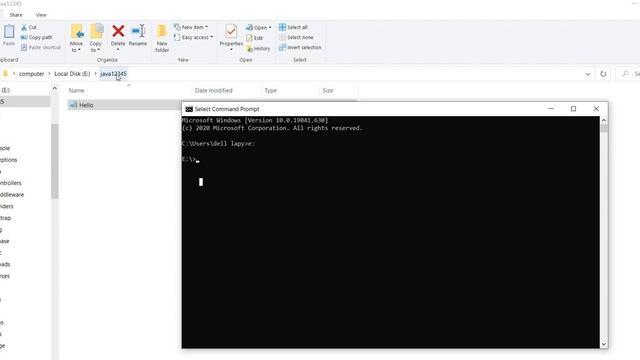Click Invert selection
The height and width of the screenshot is (360, 640).
click(300, 47)
